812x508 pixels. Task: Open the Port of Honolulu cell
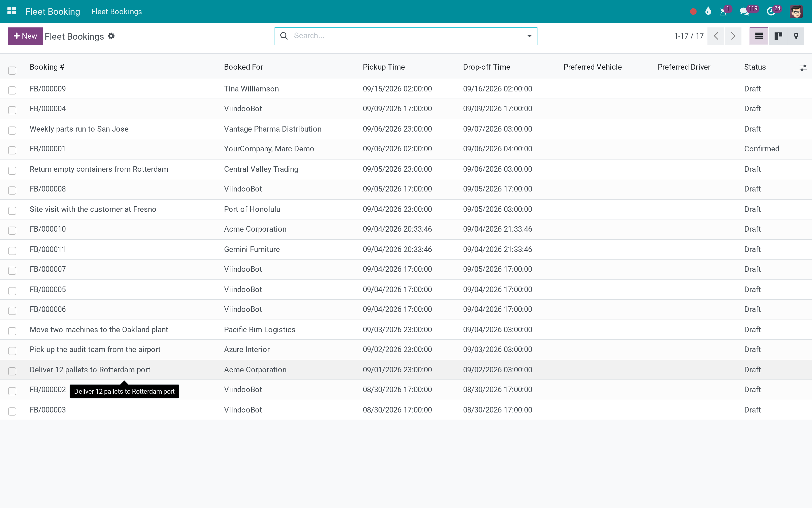point(252,209)
